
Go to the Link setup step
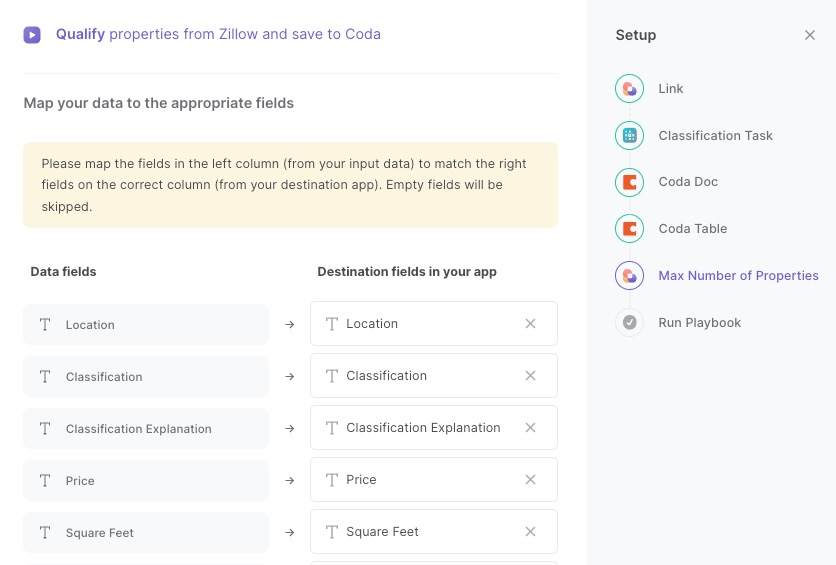670,88
